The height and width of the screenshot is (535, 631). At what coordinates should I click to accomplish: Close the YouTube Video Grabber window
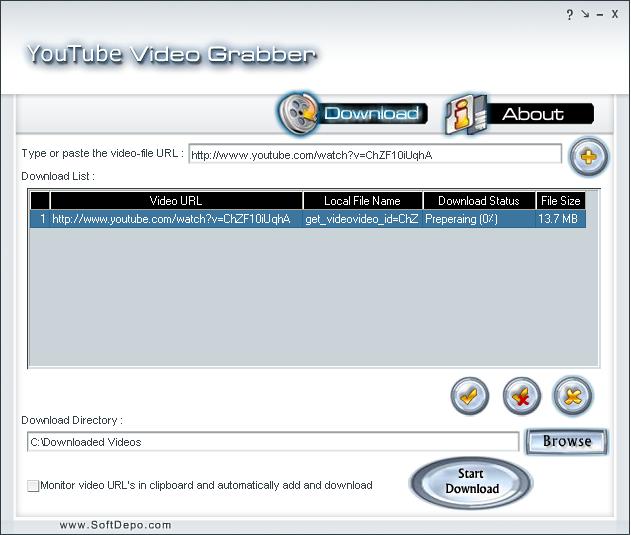(615, 14)
